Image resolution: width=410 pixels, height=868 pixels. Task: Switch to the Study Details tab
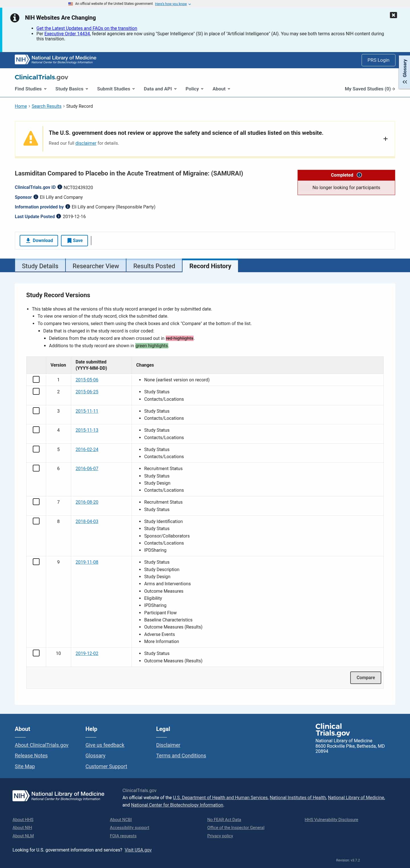[40, 266]
